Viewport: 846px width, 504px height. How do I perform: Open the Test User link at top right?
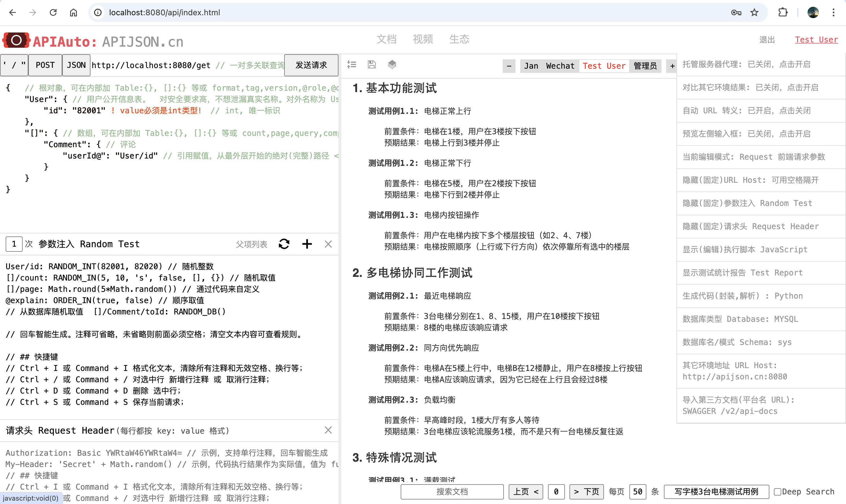816,40
